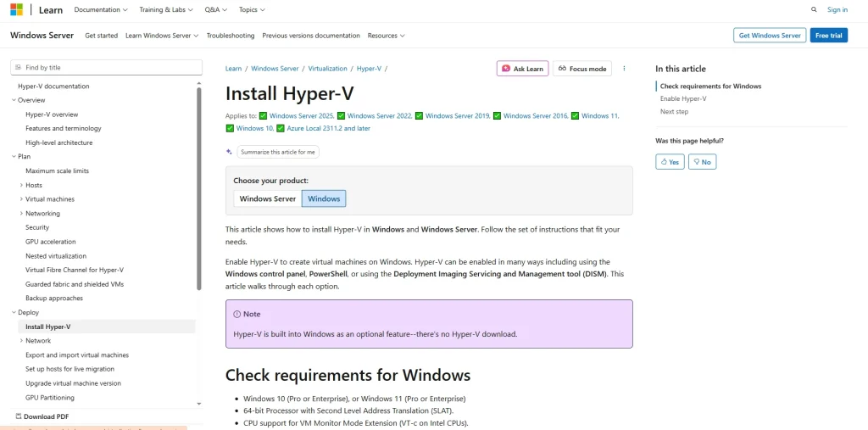This screenshot has height=430, width=868.
Task: Click the more options ellipsis icon
Action: [x=625, y=69]
